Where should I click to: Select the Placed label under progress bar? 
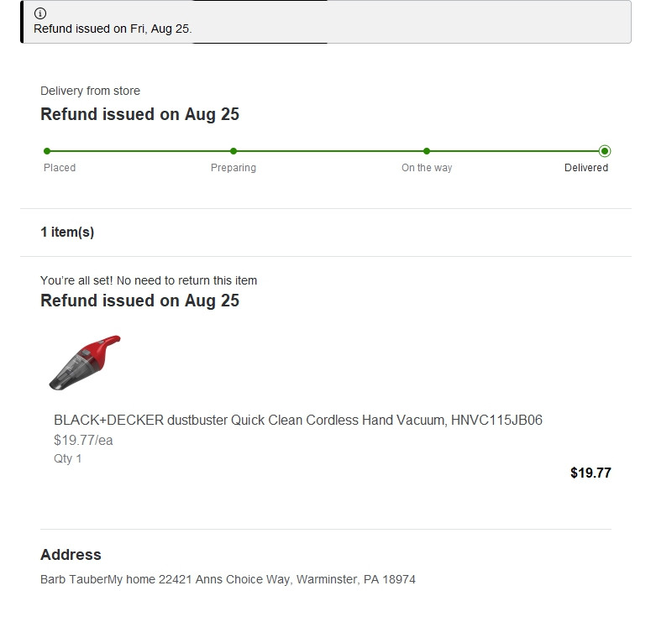(x=60, y=168)
